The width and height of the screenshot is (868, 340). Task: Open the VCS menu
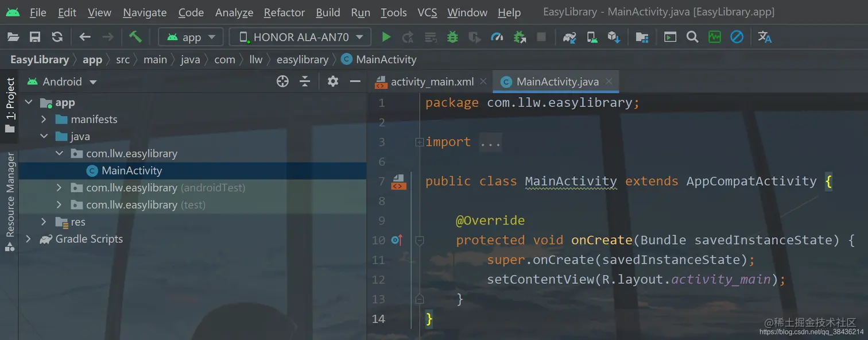click(427, 13)
